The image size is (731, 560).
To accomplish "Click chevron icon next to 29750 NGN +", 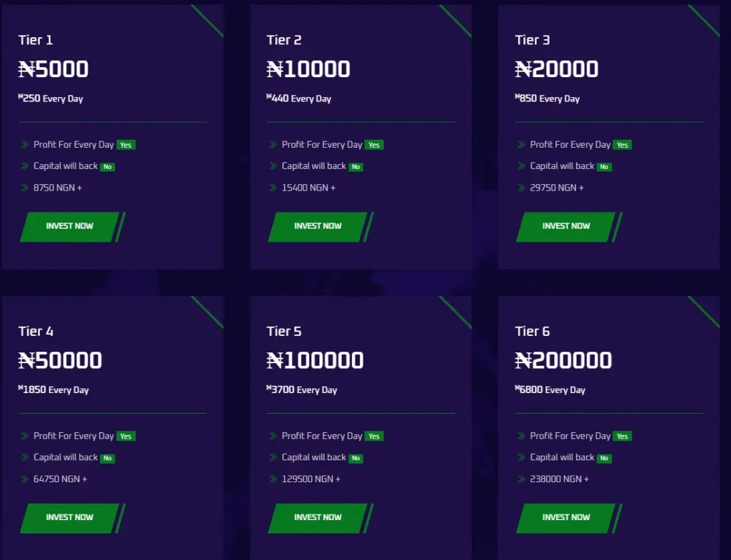I will point(522,188).
